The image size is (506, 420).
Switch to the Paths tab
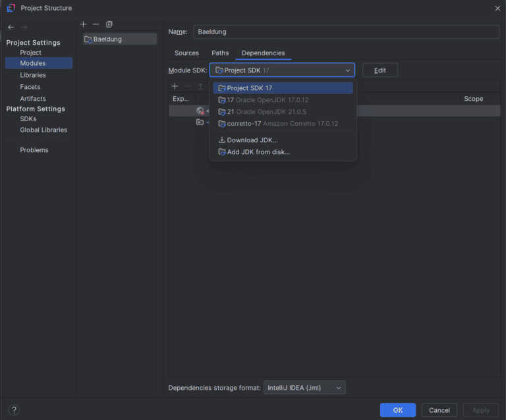pos(220,53)
